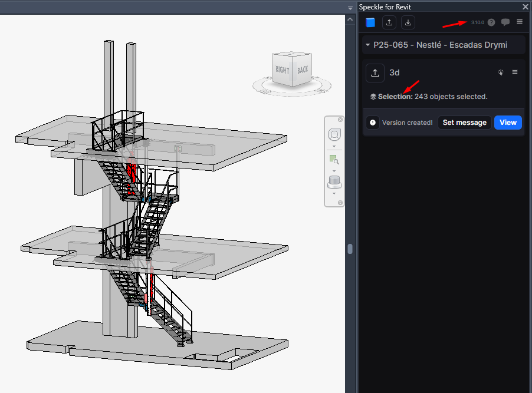This screenshot has height=393, width=532.
Task: Click the RIGHT face of the ViewCube
Action: tap(283, 70)
